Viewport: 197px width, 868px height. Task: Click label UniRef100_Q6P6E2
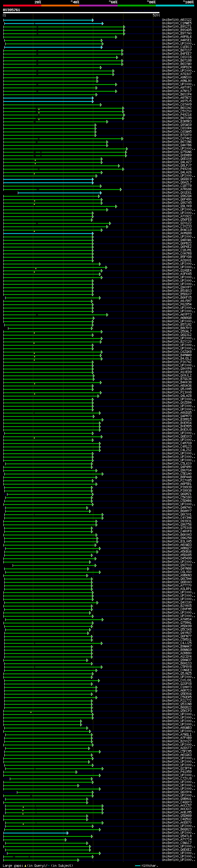[177, 247]
